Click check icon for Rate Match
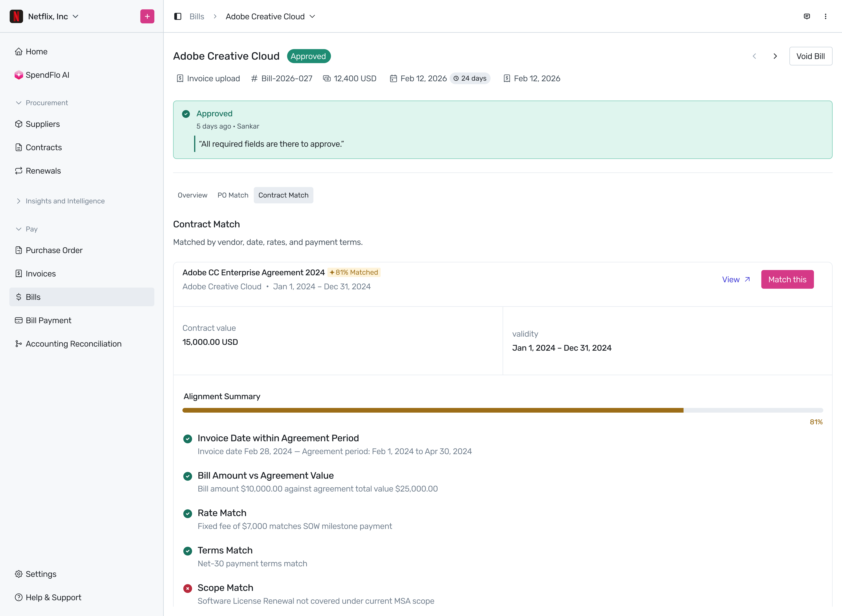The image size is (842, 616). pos(188,514)
